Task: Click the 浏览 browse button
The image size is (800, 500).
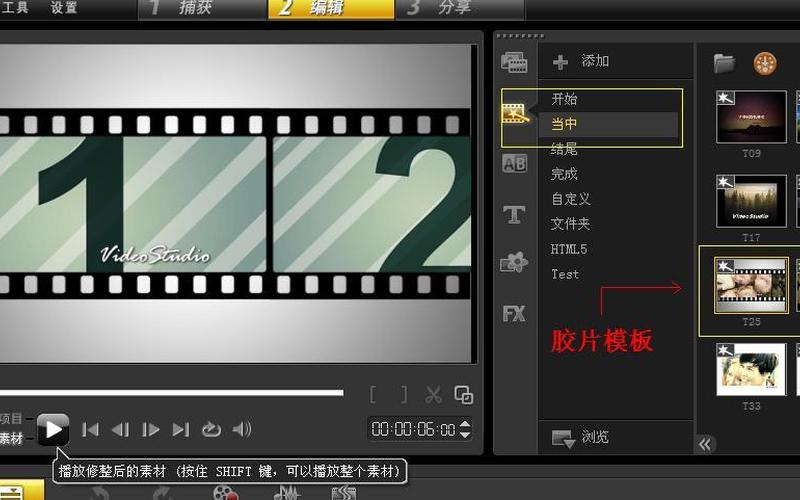Action: (581, 437)
